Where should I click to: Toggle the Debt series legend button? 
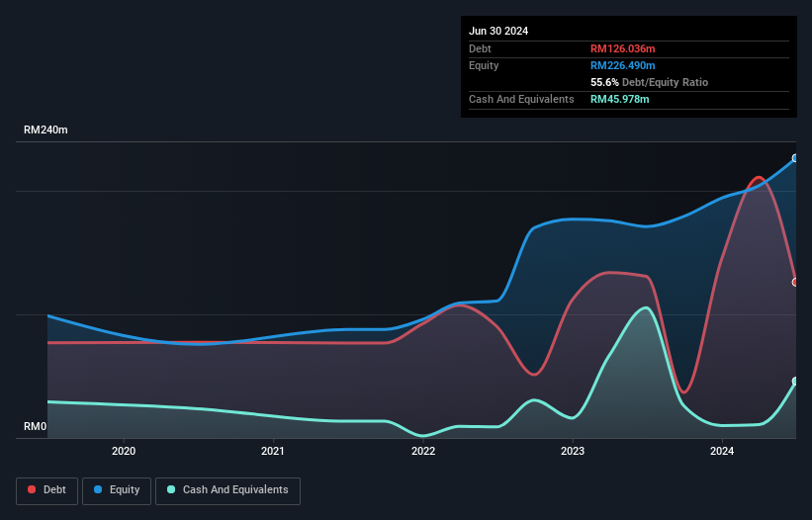pos(46,490)
